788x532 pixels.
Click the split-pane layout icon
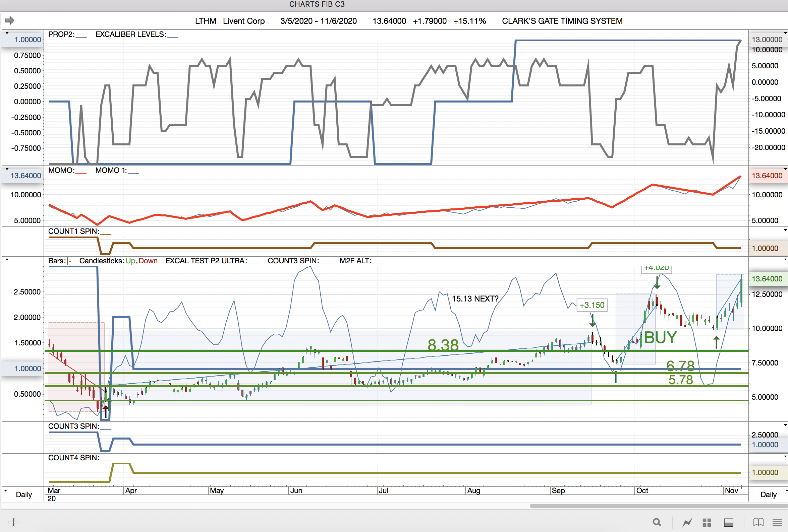(728, 523)
